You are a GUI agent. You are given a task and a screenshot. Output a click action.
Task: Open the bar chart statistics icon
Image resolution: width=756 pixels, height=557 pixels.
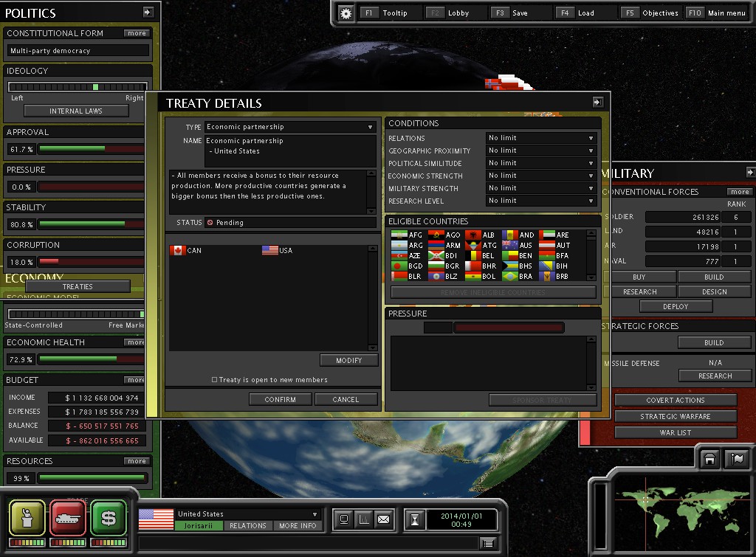pyautogui.click(x=363, y=519)
